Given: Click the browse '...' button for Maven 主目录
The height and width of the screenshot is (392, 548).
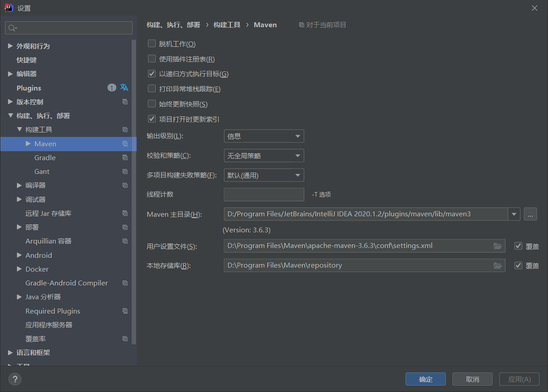Looking at the screenshot, I should tap(530, 214).
